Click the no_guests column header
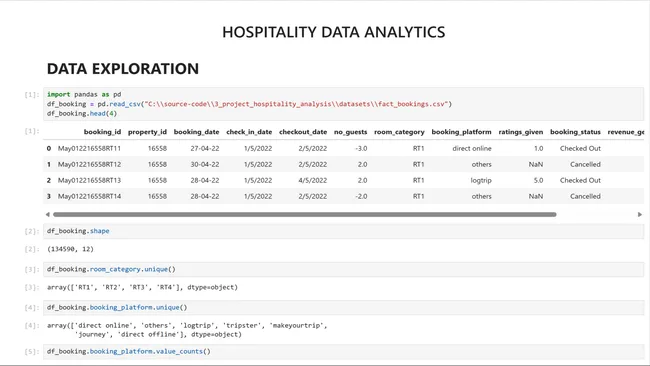The width and height of the screenshot is (650, 366). pyautogui.click(x=351, y=132)
